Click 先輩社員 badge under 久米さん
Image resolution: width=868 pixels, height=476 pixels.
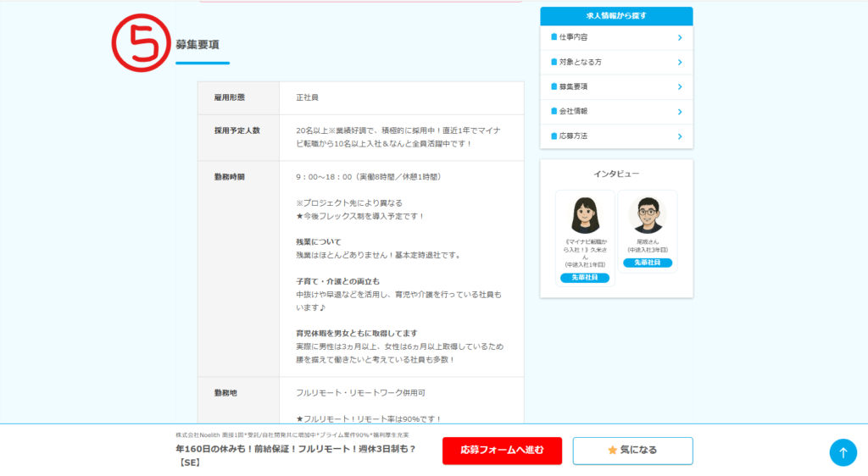pos(585,278)
